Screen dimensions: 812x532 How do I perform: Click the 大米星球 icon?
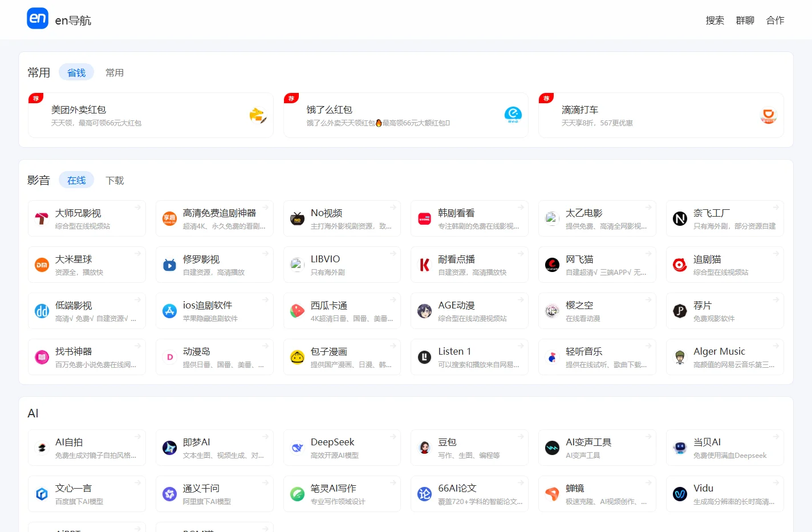(42, 265)
